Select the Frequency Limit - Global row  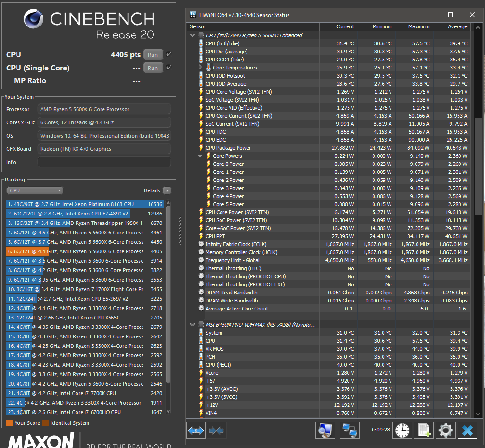329,260
